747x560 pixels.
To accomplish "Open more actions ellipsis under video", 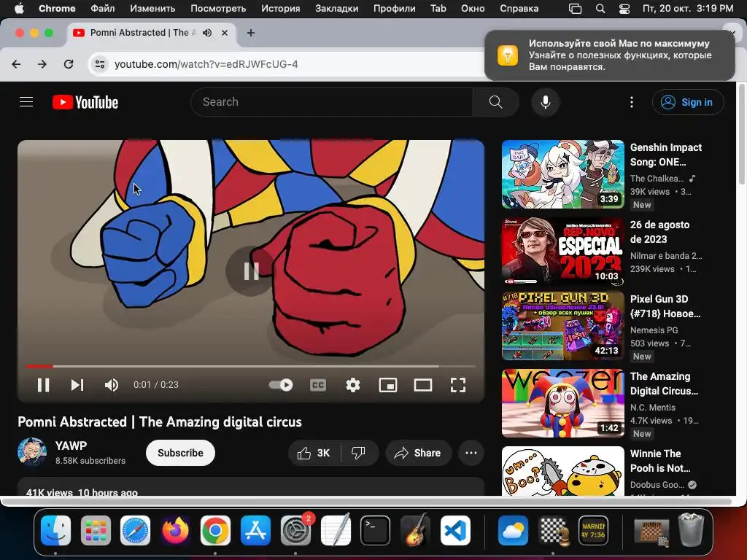I will (471, 453).
